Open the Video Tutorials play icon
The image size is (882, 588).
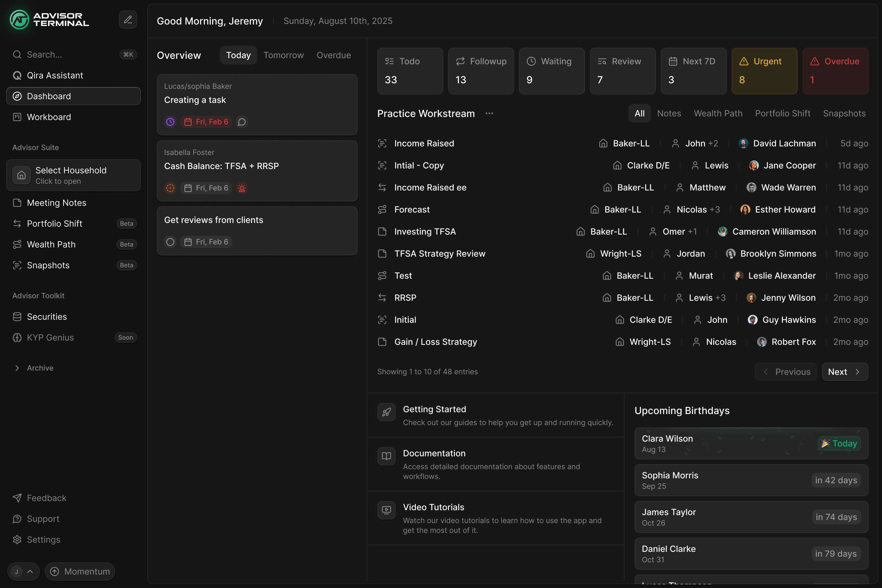tap(386, 510)
